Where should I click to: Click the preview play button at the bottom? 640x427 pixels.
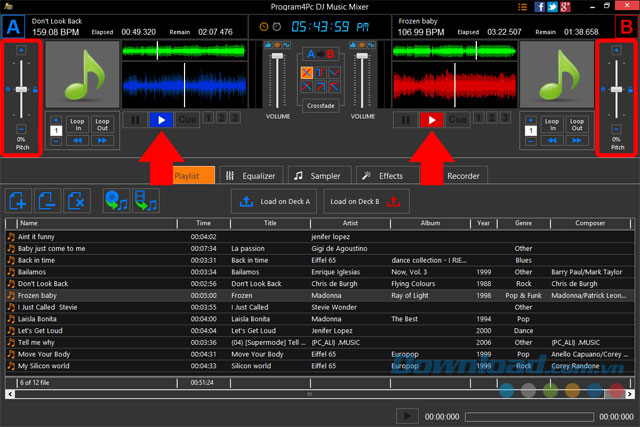click(x=407, y=415)
